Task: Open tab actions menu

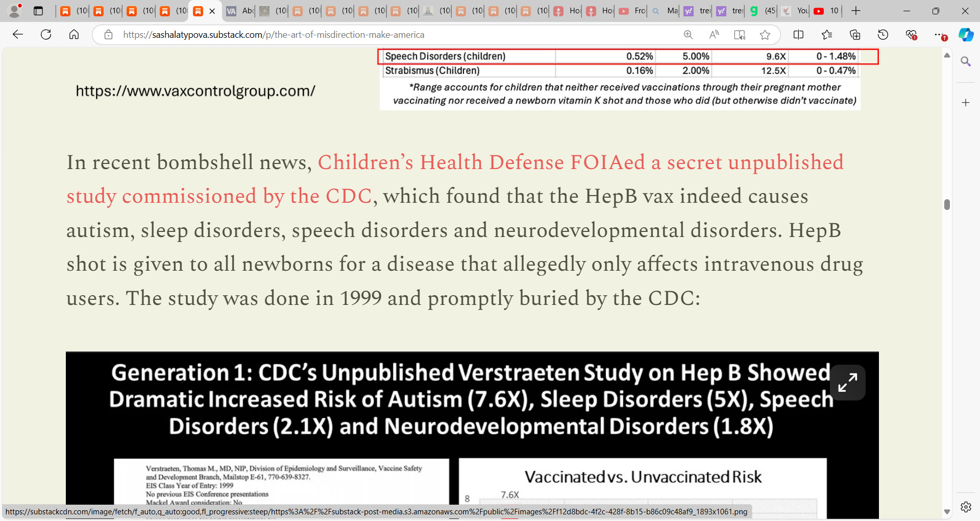Action: [x=38, y=11]
